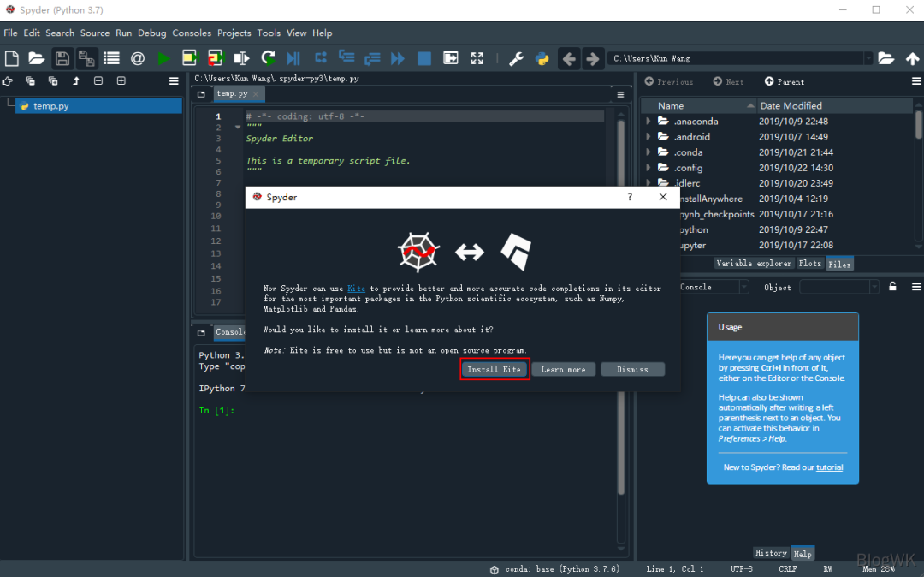Switch to the Plots tab
This screenshot has width=924, height=577.
809,264
